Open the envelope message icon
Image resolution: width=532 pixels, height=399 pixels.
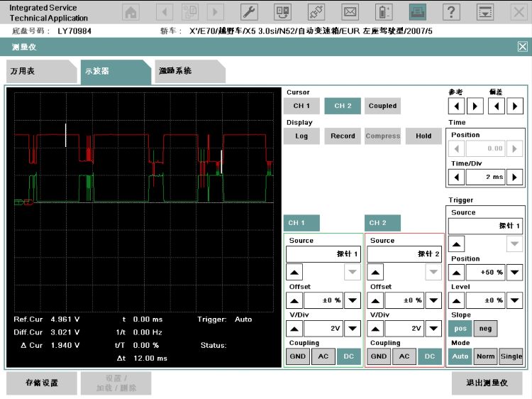pyautogui.click(x=350, y=12)
